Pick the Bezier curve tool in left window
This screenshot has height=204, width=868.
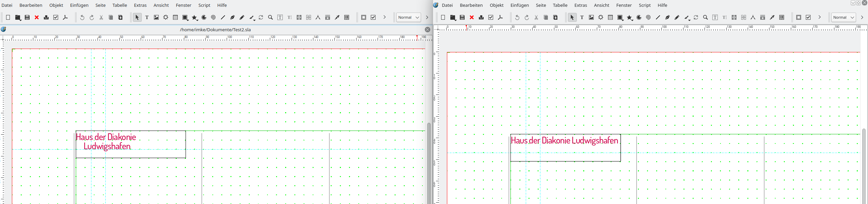[232, 17]
